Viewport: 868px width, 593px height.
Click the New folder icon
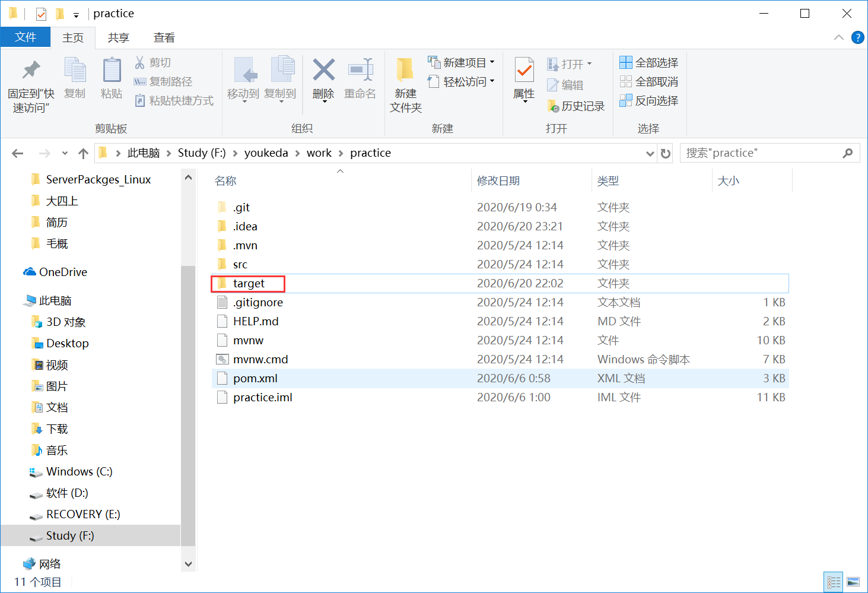click(x=405, y=70)
